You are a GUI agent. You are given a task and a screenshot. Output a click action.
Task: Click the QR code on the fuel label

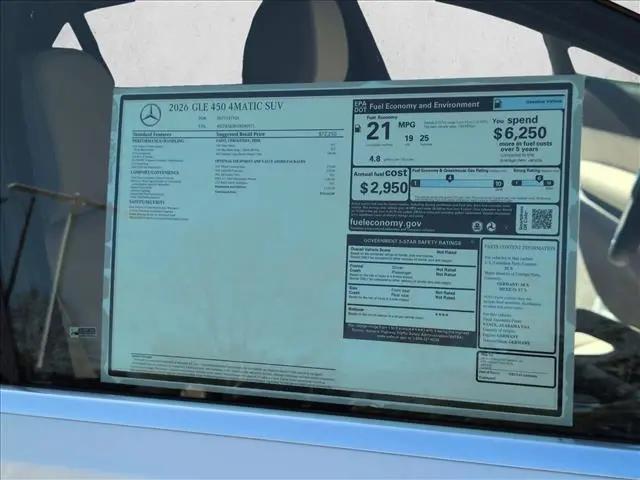(x=542, y=219)
